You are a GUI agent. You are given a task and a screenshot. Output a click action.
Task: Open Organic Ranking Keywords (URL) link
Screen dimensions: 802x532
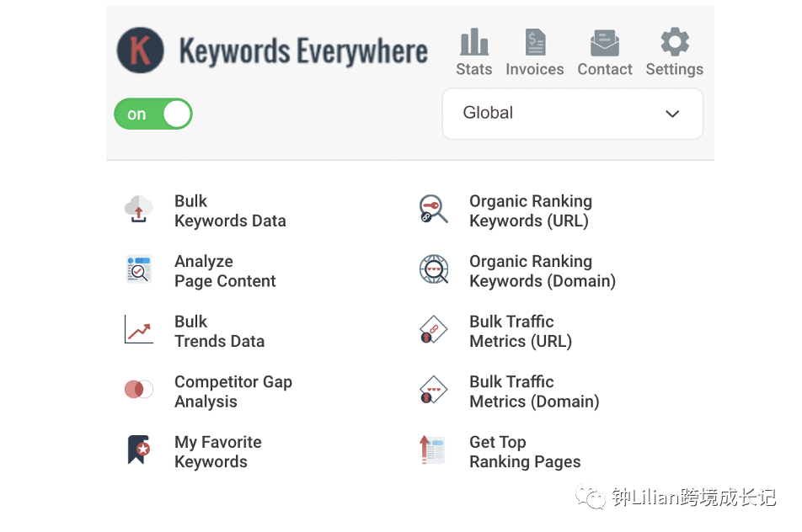tap(531, 211)
